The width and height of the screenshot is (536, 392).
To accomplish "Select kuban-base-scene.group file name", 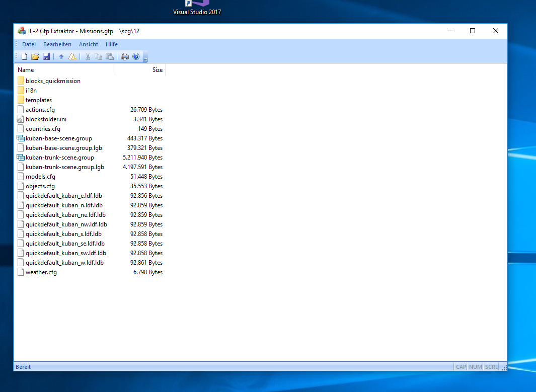I will click(x=59, y=138).
